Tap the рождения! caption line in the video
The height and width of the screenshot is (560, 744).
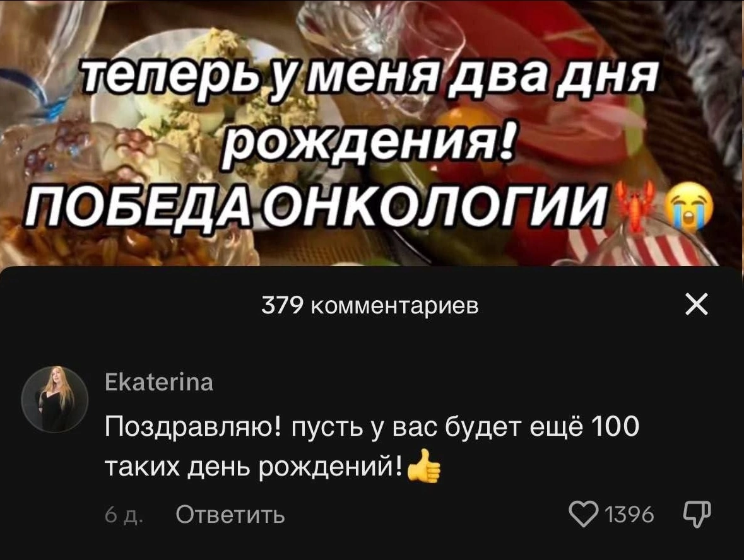[x=369, y=143]
